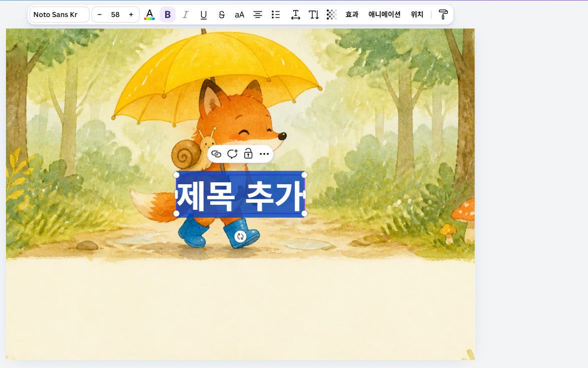This screenshot has width=588, height=368.
Task: Open letter and line spacing options
Action: pos(295,15)
